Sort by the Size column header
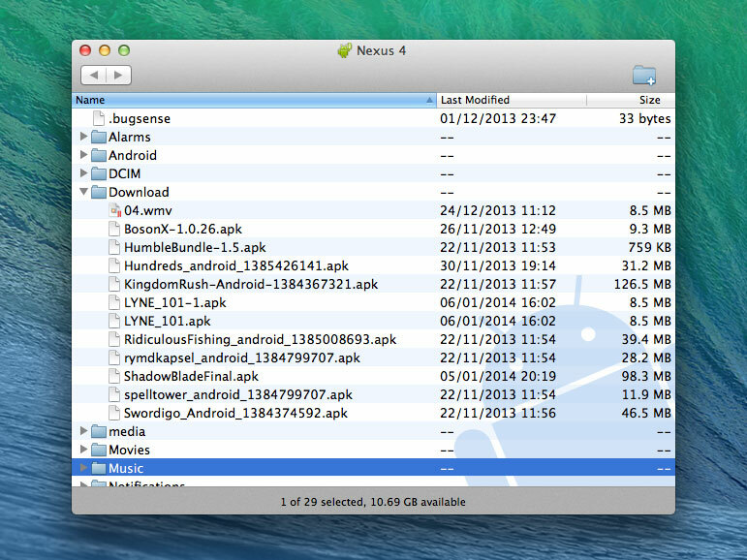This screenshot has width=747, height=560. tap(632, 100)
